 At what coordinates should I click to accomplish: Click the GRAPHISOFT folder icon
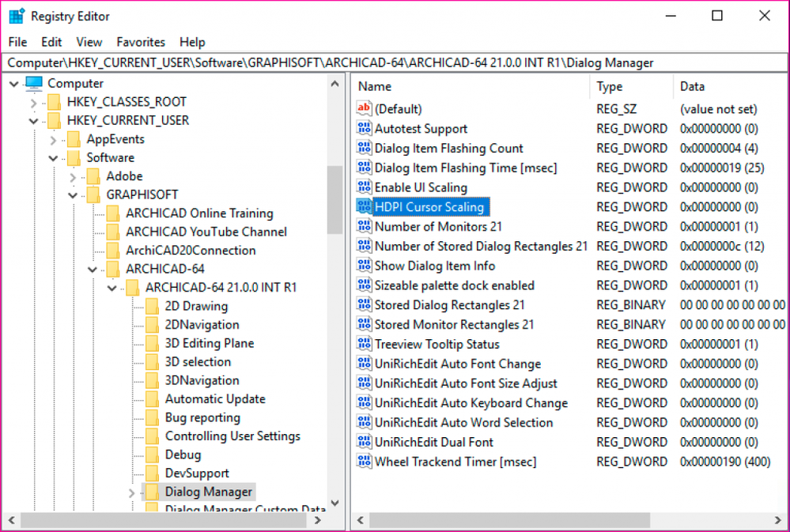tap(93, 195)
